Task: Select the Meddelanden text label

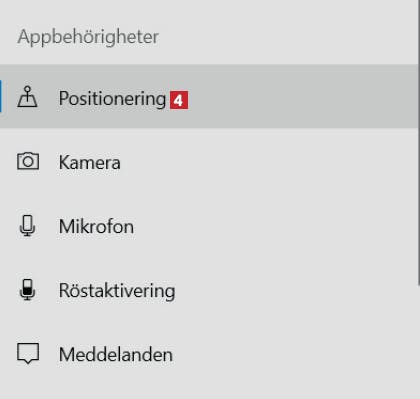Action: [116, 354]
